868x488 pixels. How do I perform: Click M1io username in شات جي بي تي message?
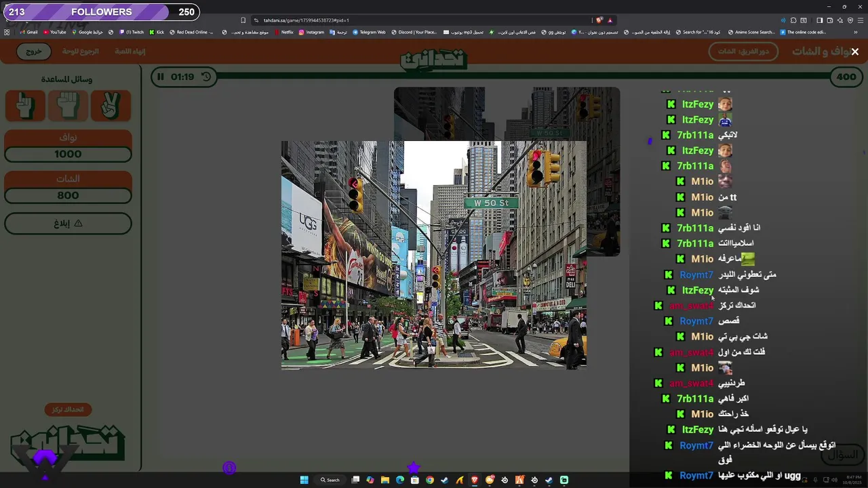pos(702,336)
